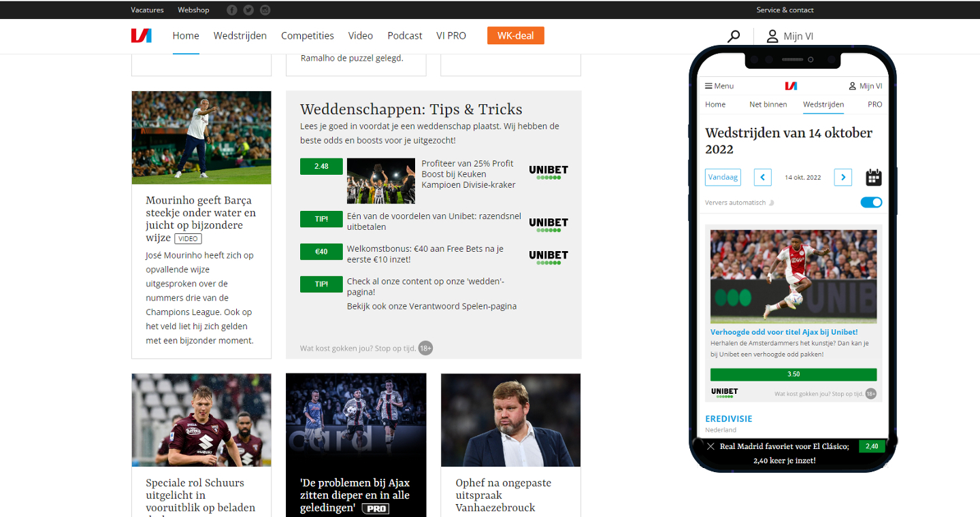The width and height of the screenshot is (980, 517).
Task: Select the Wedstrijden tab in the phone
Action: click(x=823, y=104)
